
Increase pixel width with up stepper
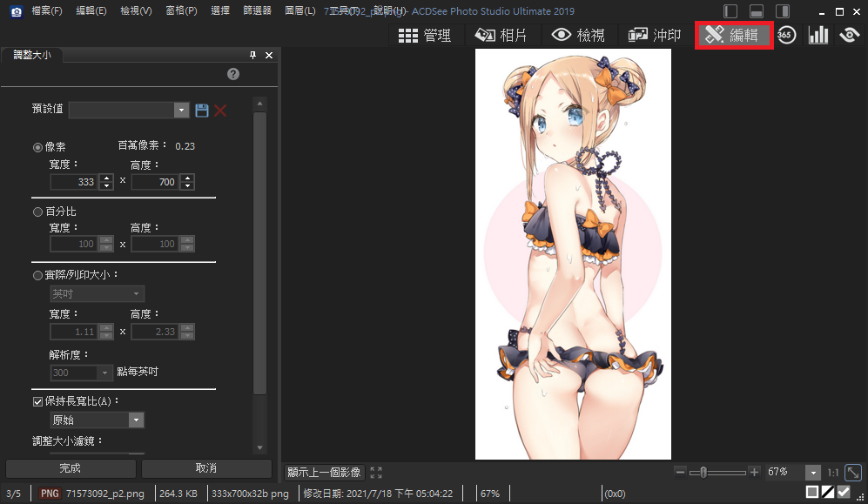click(x=106, y=178)
